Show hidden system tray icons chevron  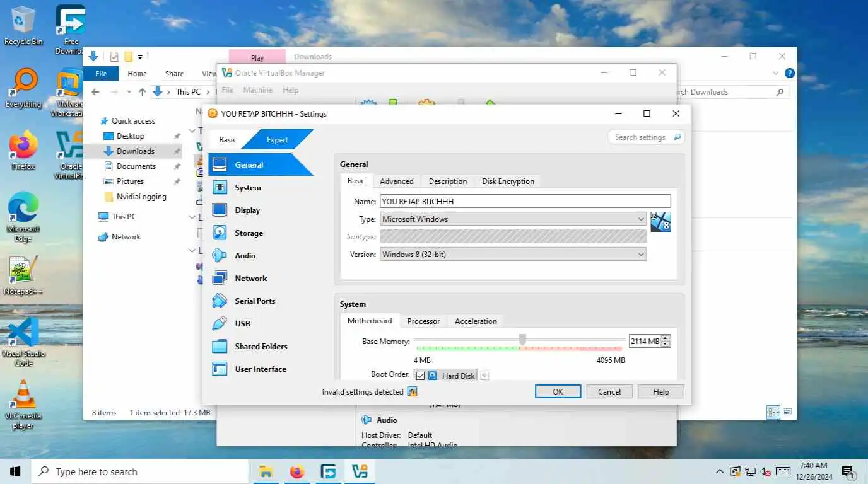click(x=720, y=471)
